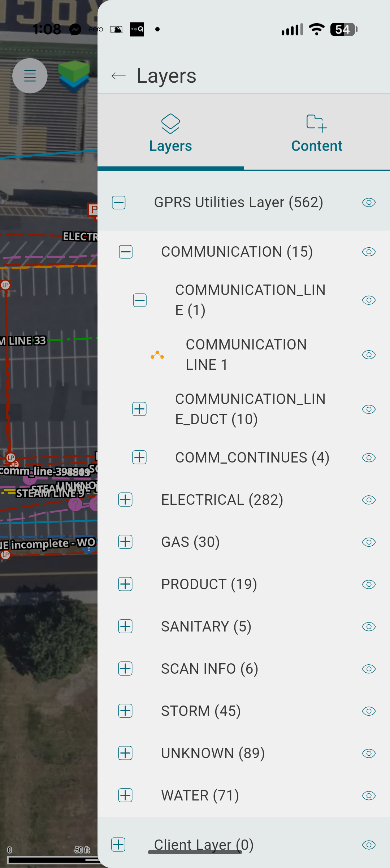Collapse the GPRS Utilities Layer group
The height and width of the screenshot is (868, 390).
[x=118, y=203]
